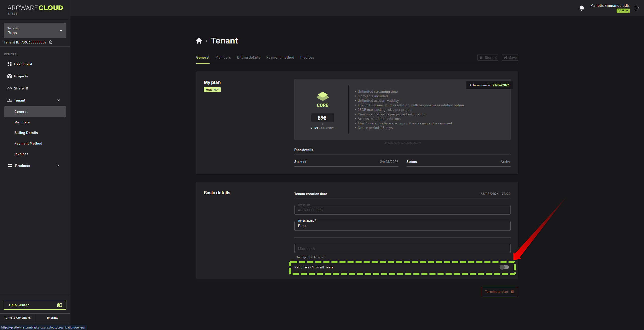Screen dimensions: 644x330
Task: Click the home breadcrumb icon
Action: click(199, 41)
